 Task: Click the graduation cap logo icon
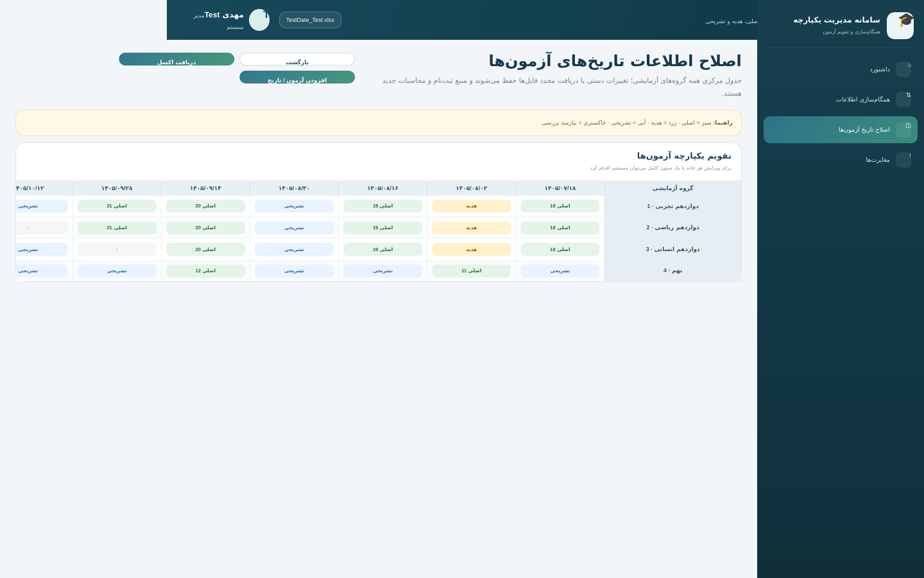pos(900,26)
